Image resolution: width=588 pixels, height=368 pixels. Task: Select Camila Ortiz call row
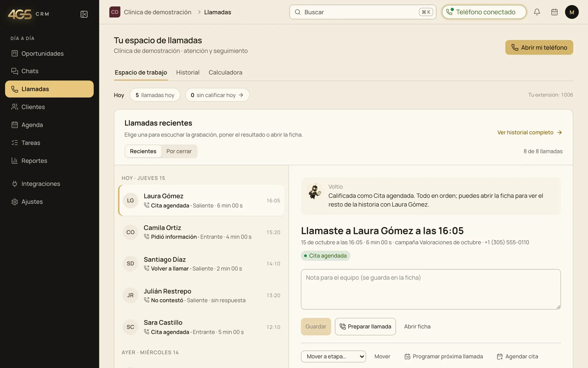pyautogui.click(x=201, y=232)
